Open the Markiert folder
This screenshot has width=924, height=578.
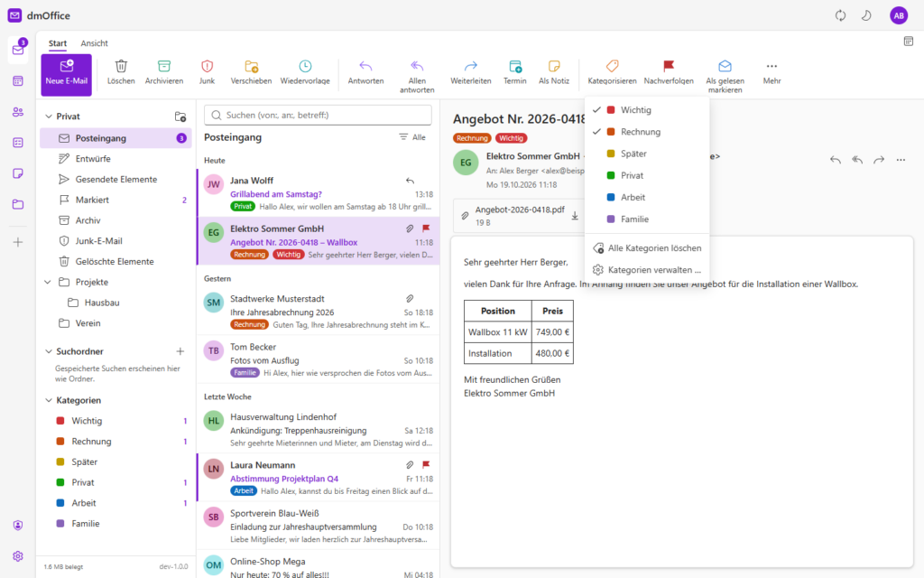(x=115, y=200)
